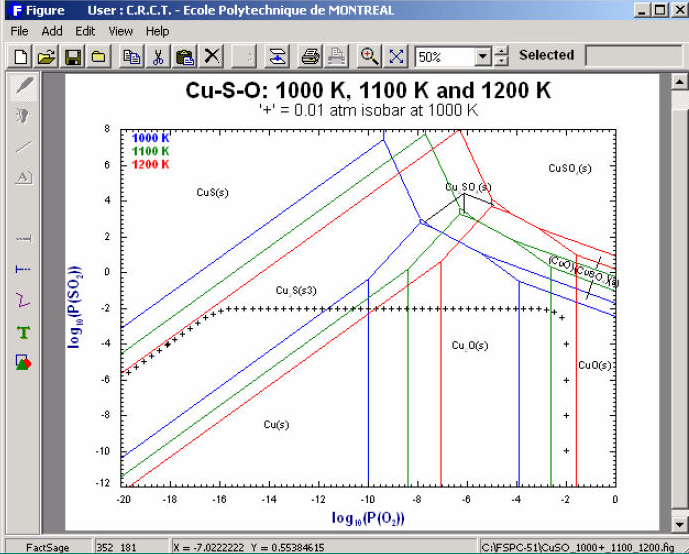Click the Cu2O(s) phase label
This screenshot has height=554, width=689.
click(470, 346)
